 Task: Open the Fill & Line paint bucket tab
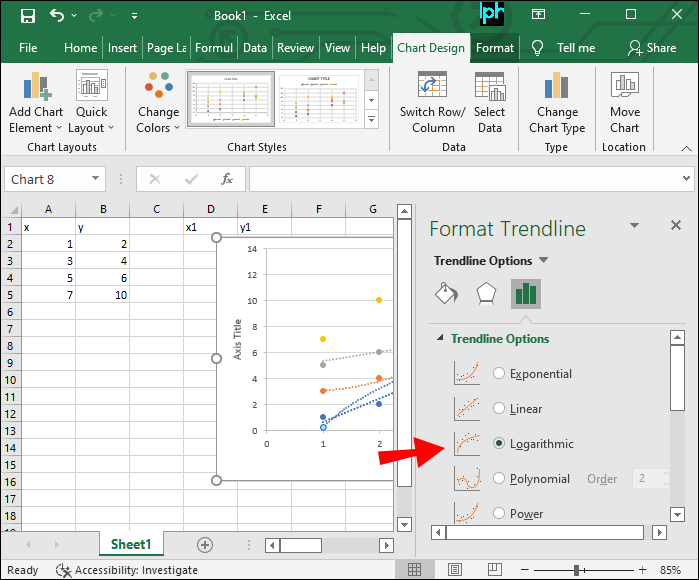coord(446,293)
